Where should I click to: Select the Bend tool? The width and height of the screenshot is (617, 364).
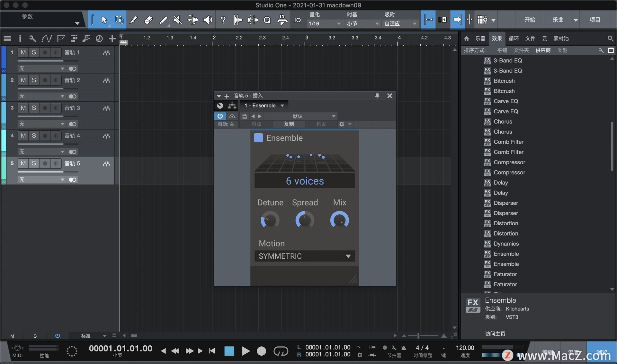[192, 20]
